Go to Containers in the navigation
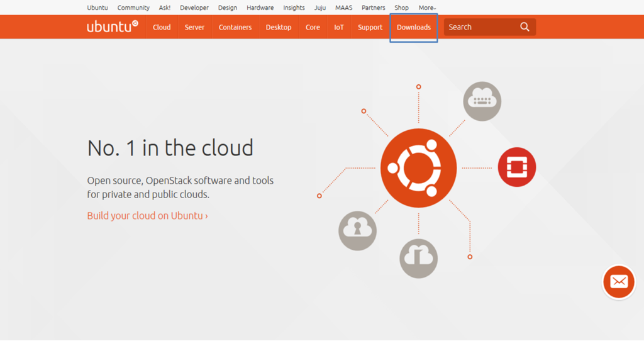The image size is (644, 358). coord(235,27)
